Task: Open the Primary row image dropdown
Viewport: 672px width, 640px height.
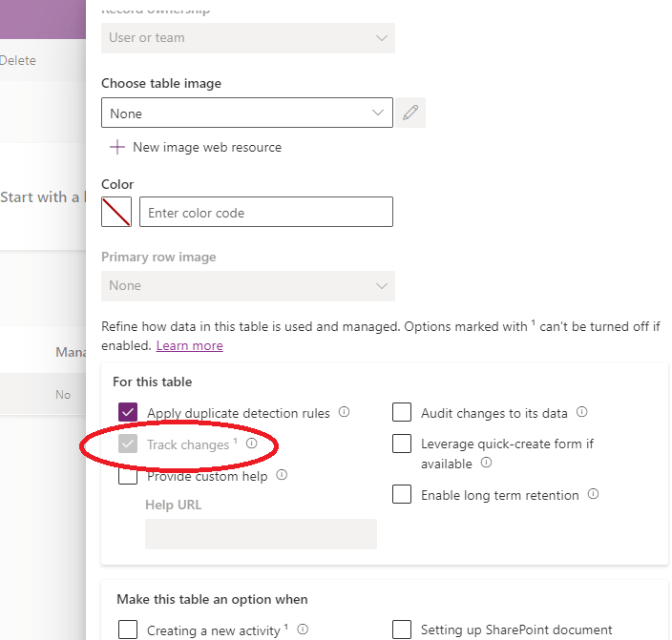Action: point(247,286)
